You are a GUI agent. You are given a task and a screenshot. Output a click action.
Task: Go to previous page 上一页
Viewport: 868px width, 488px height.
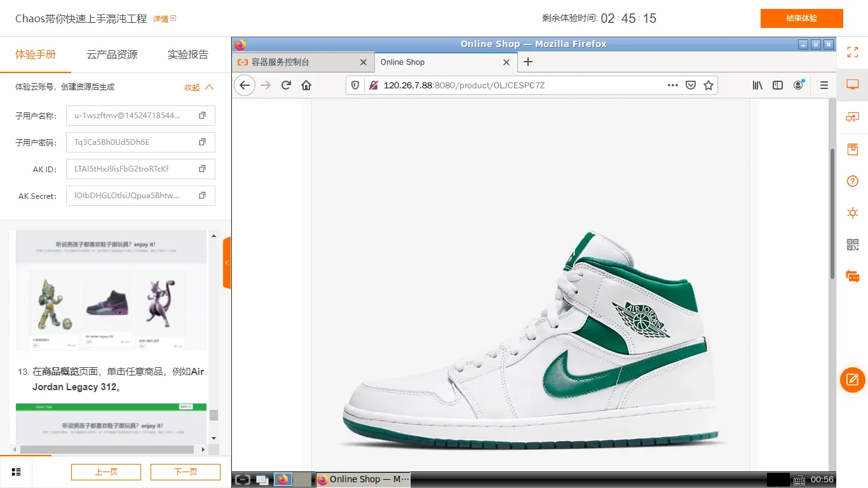pyautogui.click(x=106, y=472)
